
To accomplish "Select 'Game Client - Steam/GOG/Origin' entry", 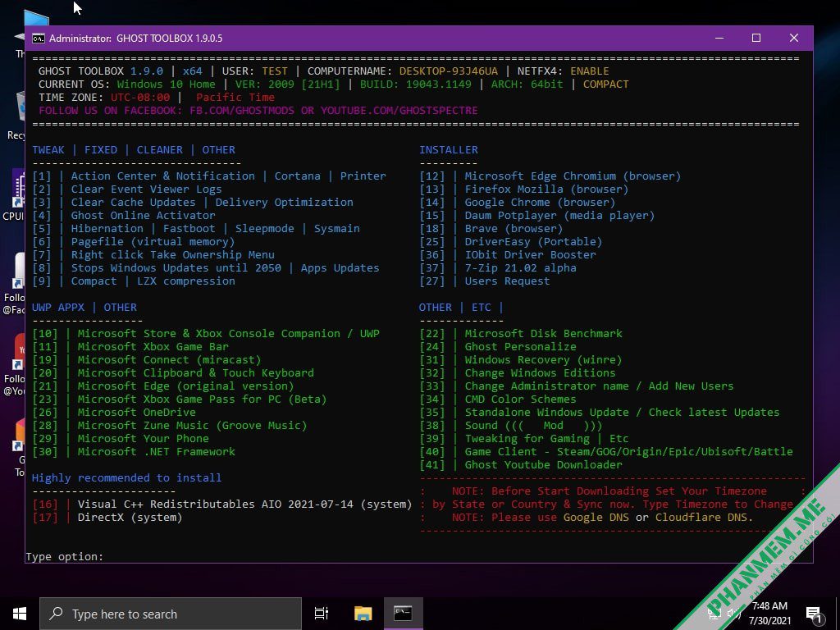I will coord(606,452).
